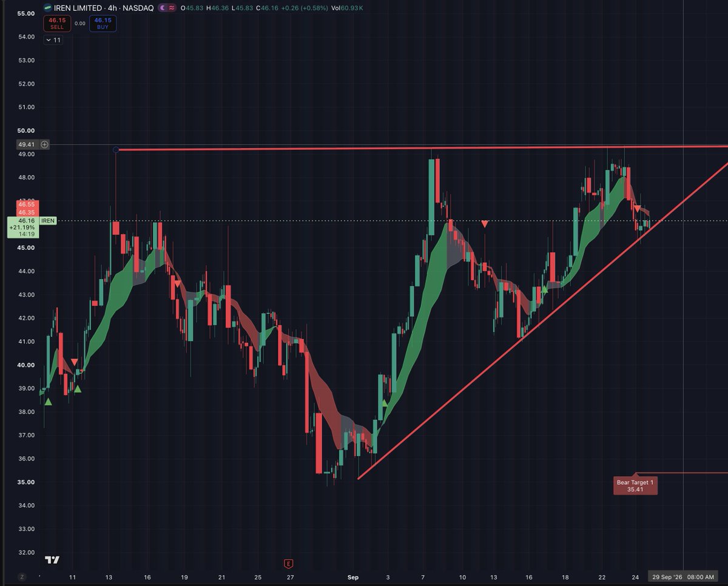
Task: Click the green 46.16 current price label
Action: [26, 221]
